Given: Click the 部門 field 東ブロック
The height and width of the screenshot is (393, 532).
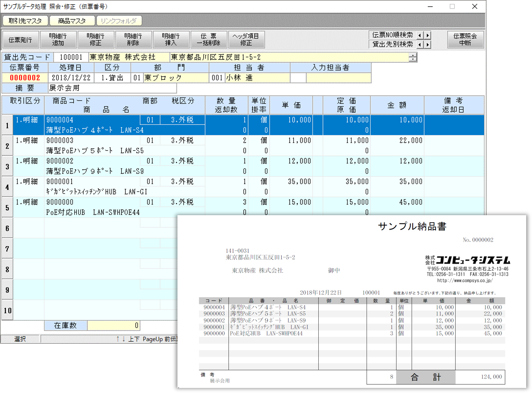Looking at the screenshot, I should pyautogui.click(x=176, y=78).
